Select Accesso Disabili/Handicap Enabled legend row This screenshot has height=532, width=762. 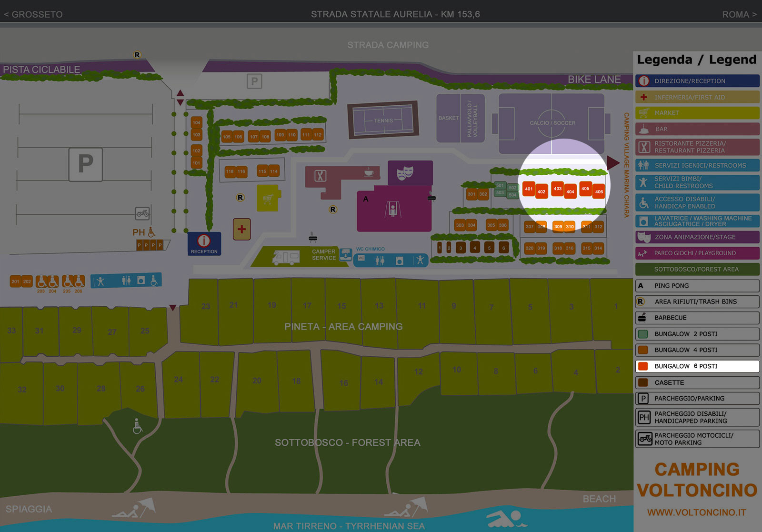[x=697, y=202]
